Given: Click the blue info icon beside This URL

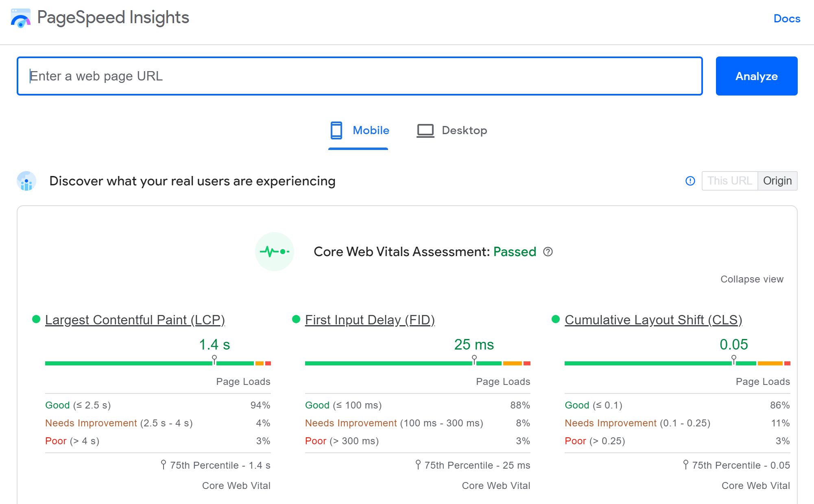Looking at the screenshot, I should tap(690, 181).
